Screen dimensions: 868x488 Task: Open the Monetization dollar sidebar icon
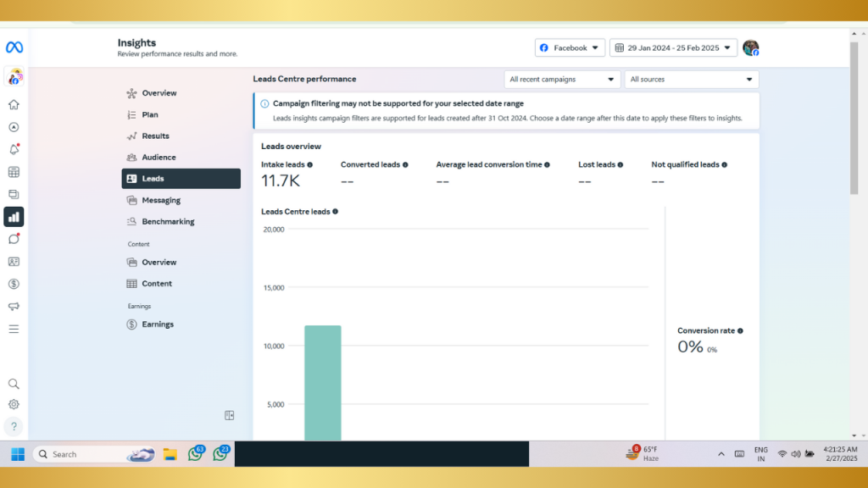coord(14,284)
